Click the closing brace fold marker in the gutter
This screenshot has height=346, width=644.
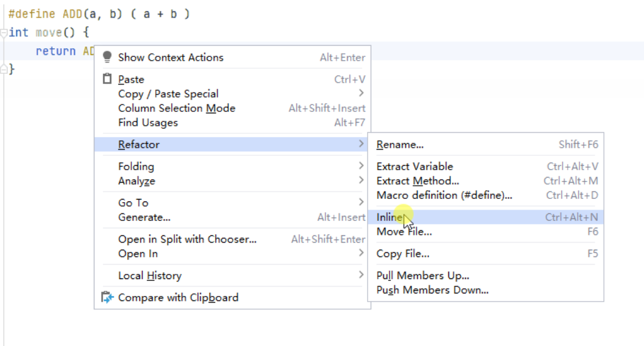coord(4,69)
